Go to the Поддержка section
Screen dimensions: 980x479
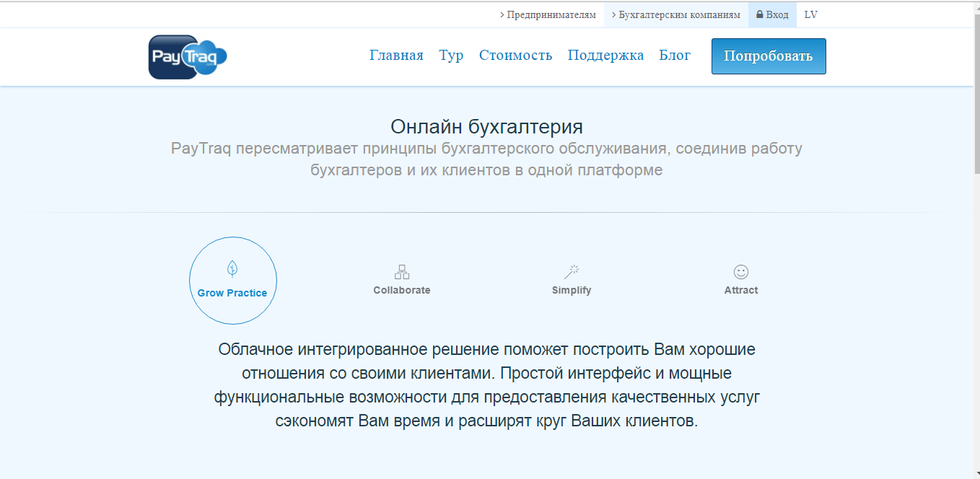coord(605,55)
